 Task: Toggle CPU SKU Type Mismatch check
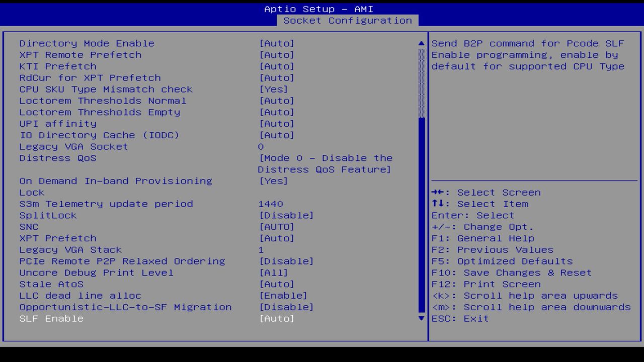(x=275, y=89)
